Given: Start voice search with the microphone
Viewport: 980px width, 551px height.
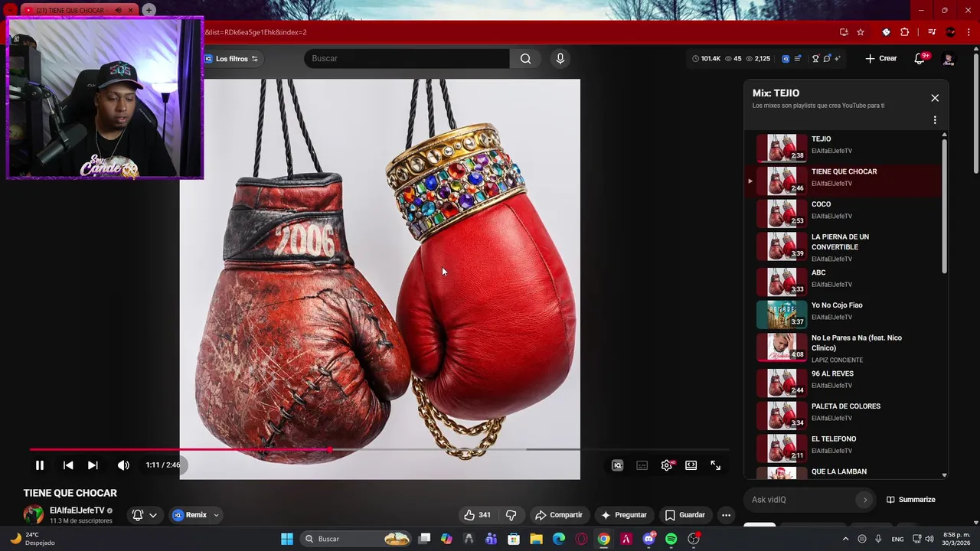Looking at the screenshot, I should [x=560, y=58].
